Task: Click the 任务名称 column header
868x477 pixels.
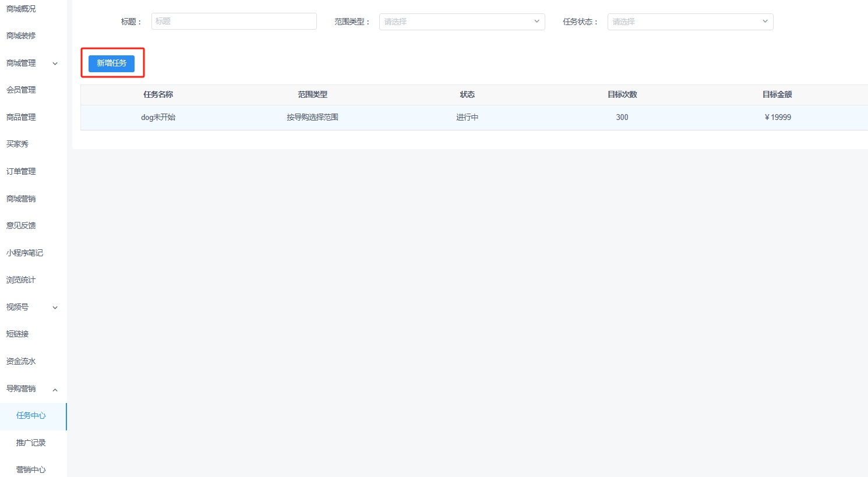Action: point(158,94)
